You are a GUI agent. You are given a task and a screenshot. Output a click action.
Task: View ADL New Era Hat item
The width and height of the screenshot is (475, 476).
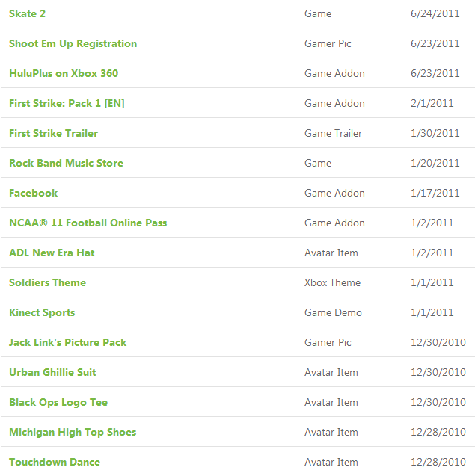(52, 253)
